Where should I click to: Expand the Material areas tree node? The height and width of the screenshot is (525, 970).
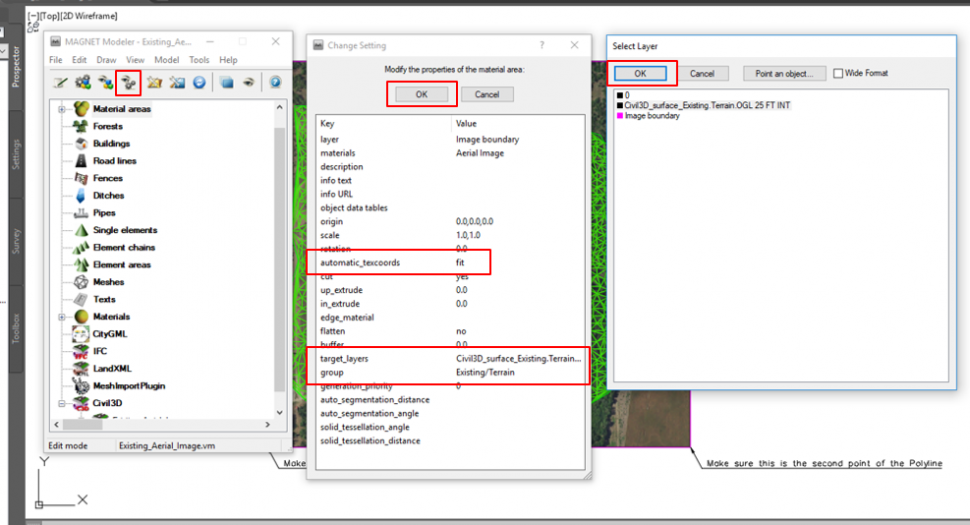click(62, 109)
